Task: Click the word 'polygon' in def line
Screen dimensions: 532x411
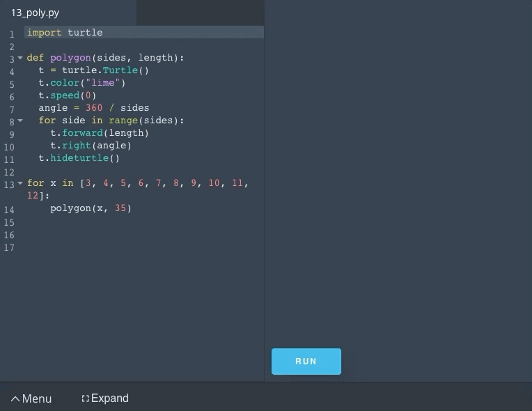Action: (70, 58)
